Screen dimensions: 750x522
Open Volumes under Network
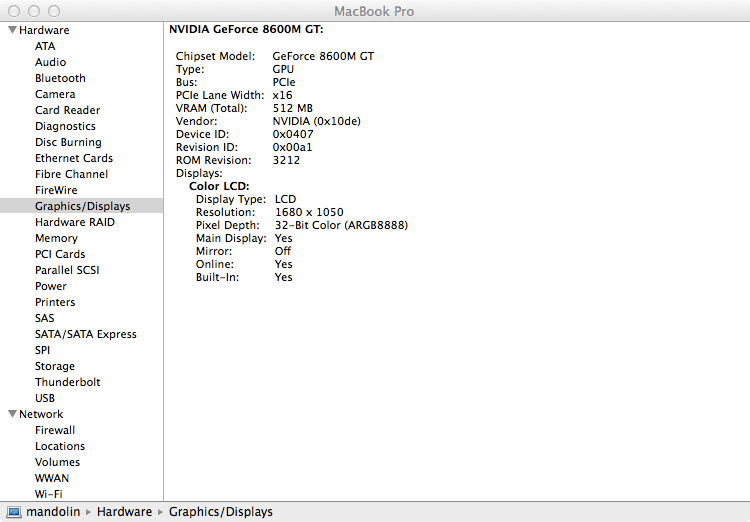pos(57,462)
